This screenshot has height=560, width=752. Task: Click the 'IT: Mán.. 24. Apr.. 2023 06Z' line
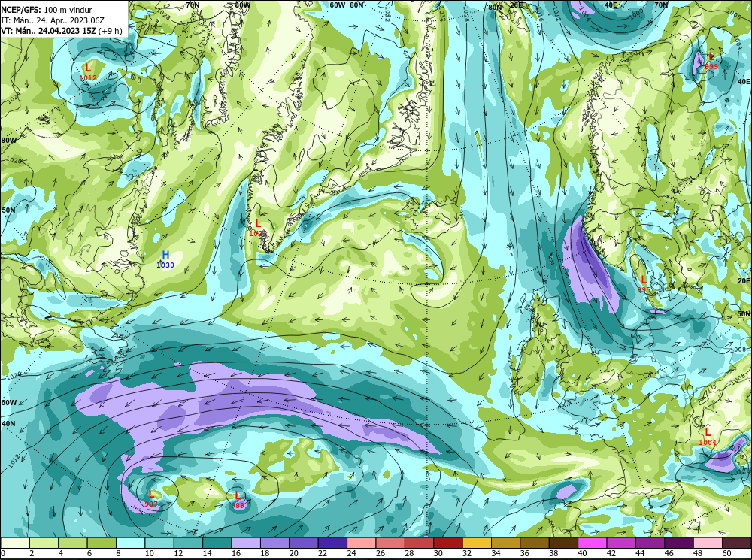coord(53,20)
